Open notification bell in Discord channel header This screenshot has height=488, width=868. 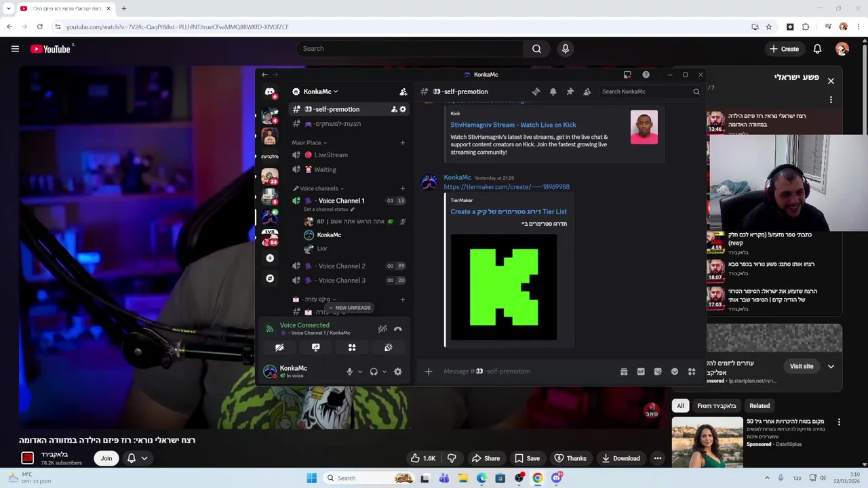click(553, 91)
